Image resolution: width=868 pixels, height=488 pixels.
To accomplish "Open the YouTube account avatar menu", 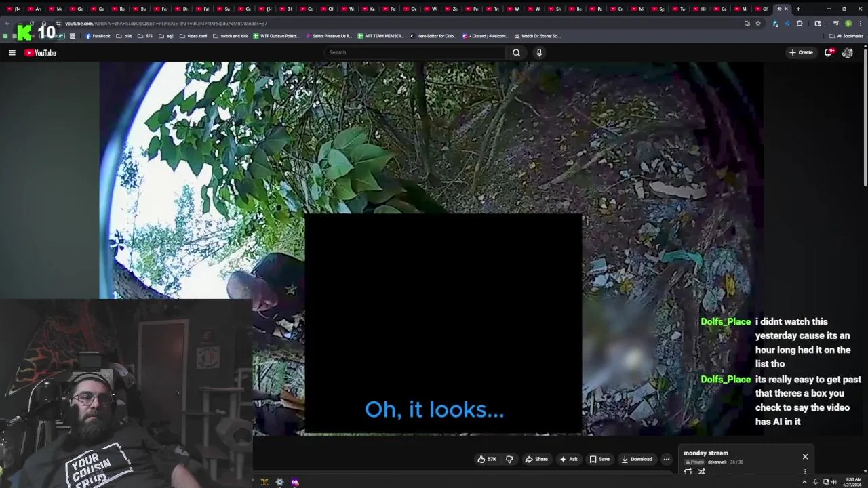I will (847, 52).
